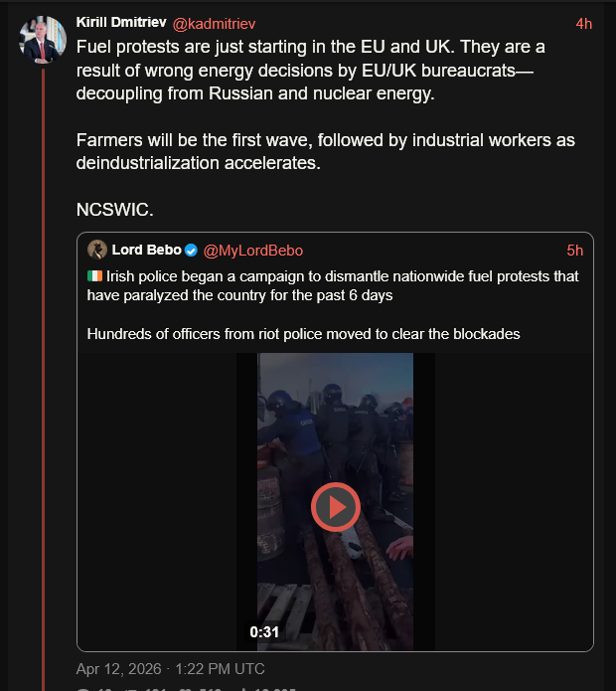The width and height of the screenshot is (616, 691).
Task: Open quoted tweet via "Irish police began" text
Action: coord(333,285)
